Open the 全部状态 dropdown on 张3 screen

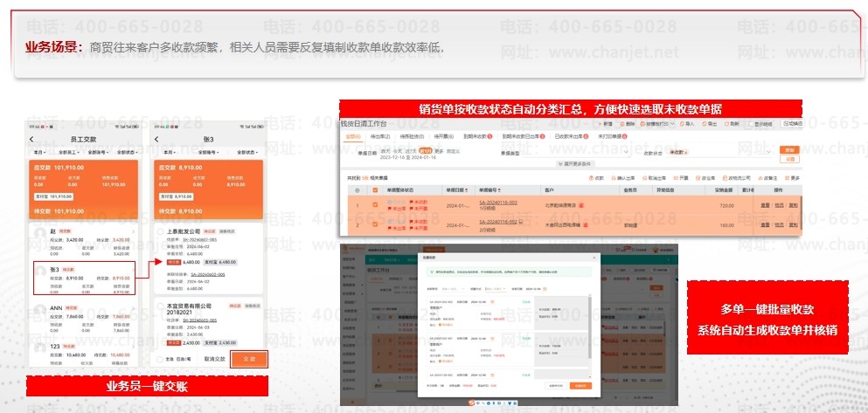(250, 153)
